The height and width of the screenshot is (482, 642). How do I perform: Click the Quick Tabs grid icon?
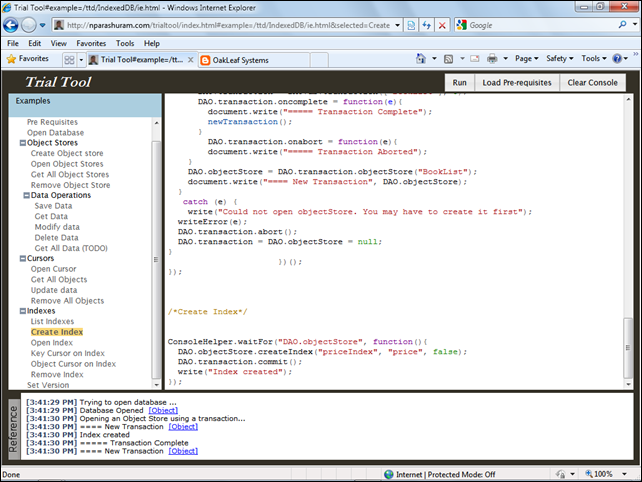(x=69, y=60)
